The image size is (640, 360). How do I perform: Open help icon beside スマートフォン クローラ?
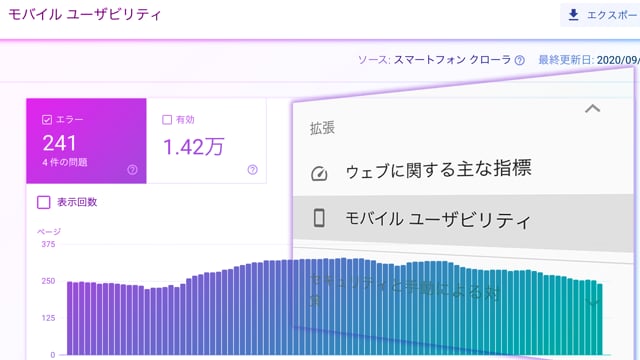[x=519, y=60]
